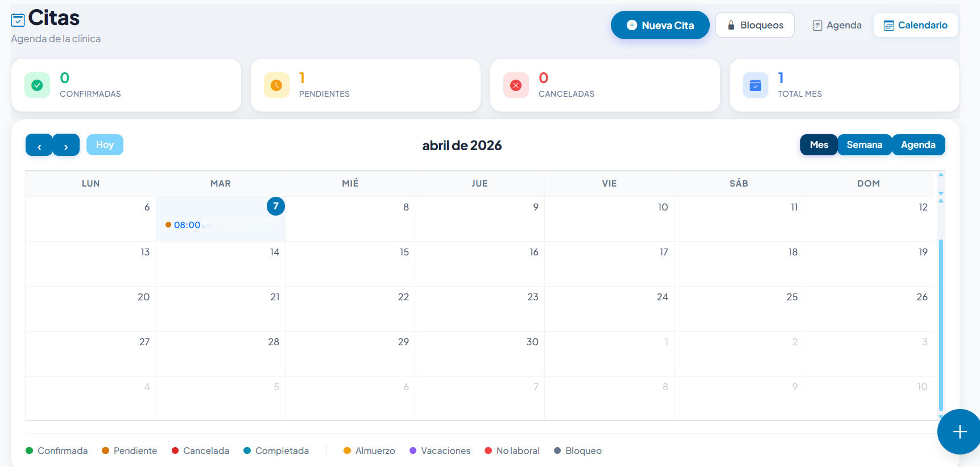Switch to Agenda calendar list view

(x=918, y=144)
